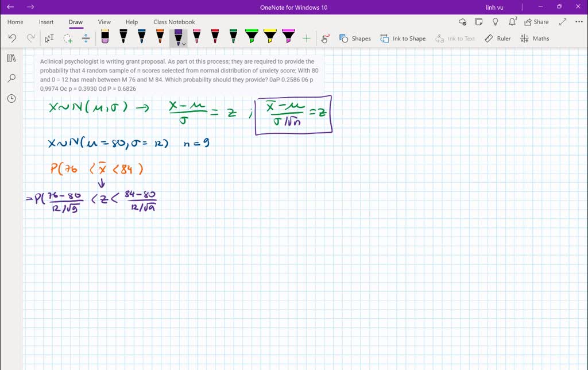Select the Insert or Remove Space tool
This screenshot has width=588, height=370.
(86, 38)
